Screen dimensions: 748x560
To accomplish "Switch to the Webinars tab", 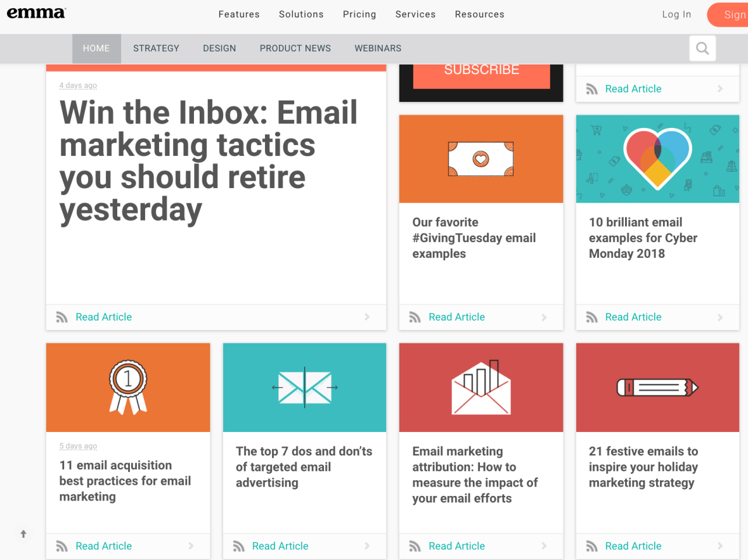I will tap(378, 48).
